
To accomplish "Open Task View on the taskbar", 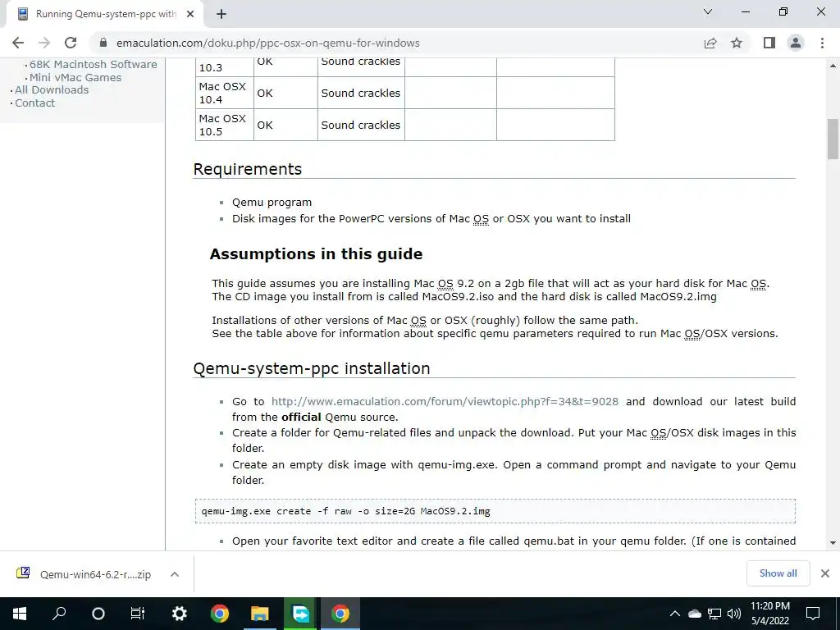I will [x=138, y=614].
